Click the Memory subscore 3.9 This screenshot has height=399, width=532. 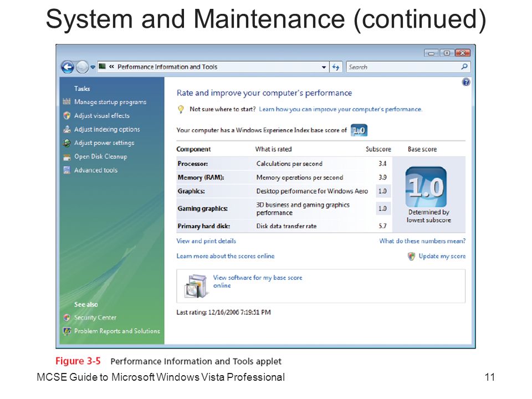pyautogui.click(x=382, y=177)
